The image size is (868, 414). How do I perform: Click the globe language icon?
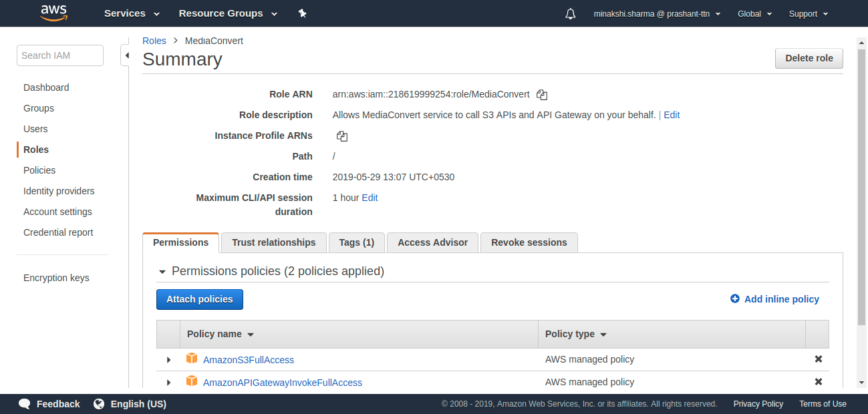click(x=99, y=404)
